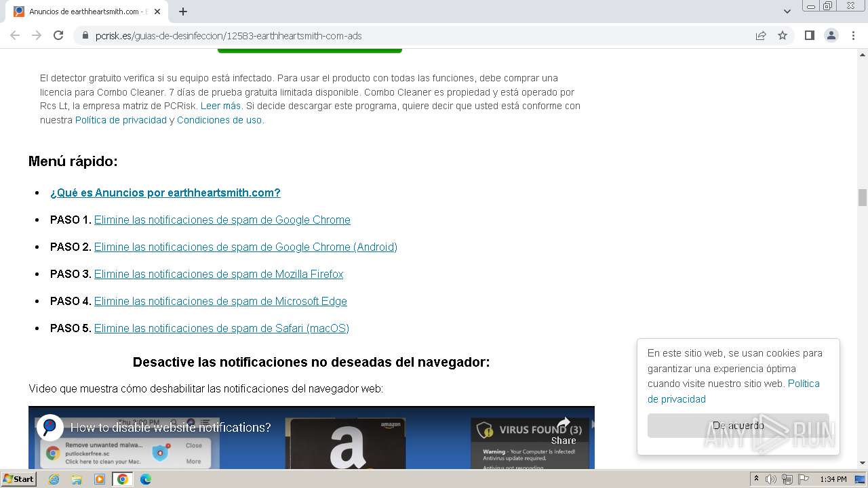Viewport: 868px width, 488px height.
Task: Open Internet Explorer from the taskbar
Action: pyautogui.click(x=54, y=479)
